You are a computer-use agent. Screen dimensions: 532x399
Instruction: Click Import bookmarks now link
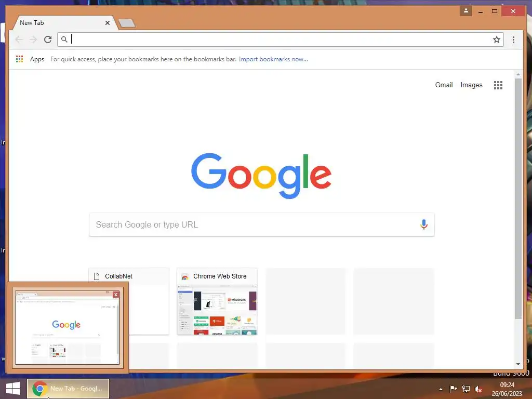click(273, 59)
